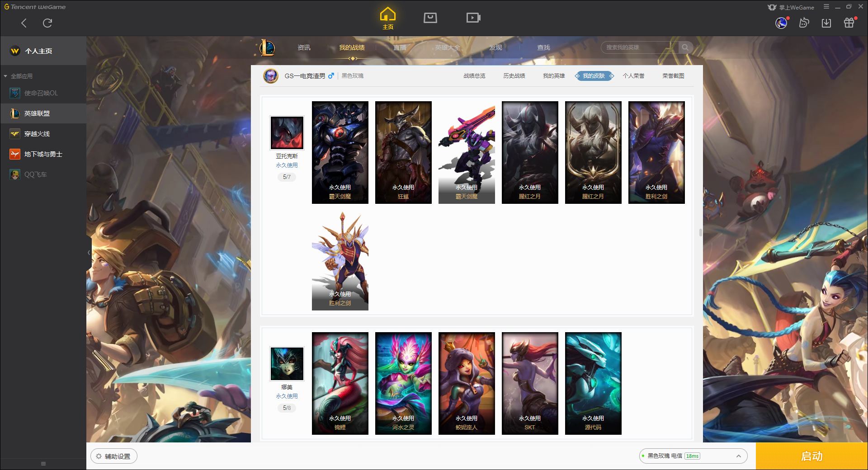
Task: Collapse the sidebar with left arrow handle
Action: coord(89,253)
